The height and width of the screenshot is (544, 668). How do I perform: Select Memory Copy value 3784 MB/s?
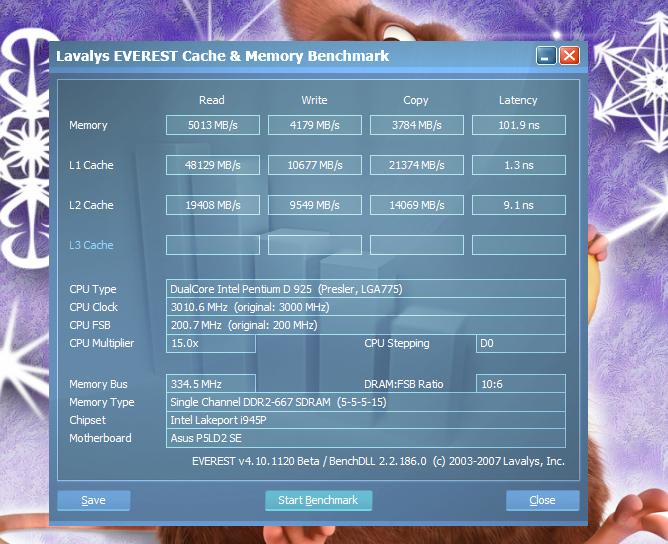point(417,125)
